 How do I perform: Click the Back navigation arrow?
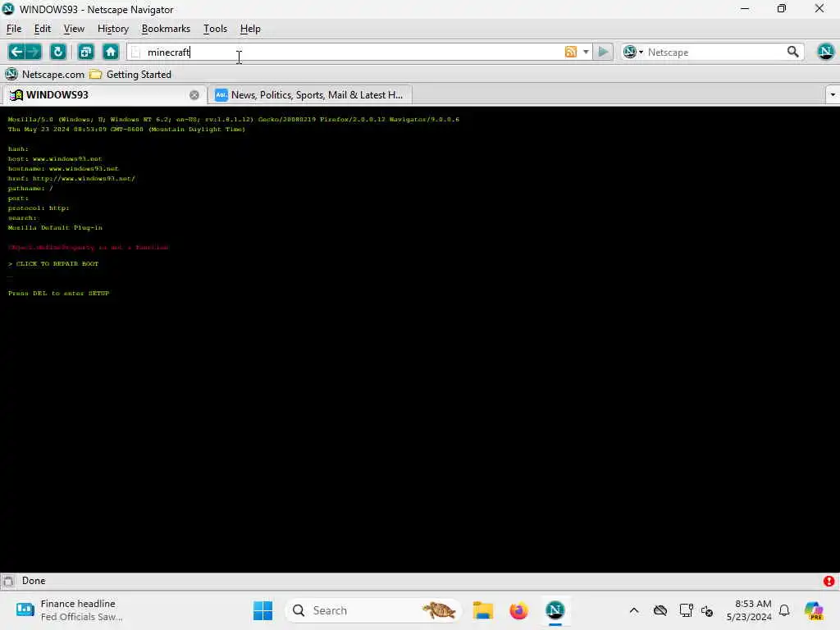[x=16, y=52]
